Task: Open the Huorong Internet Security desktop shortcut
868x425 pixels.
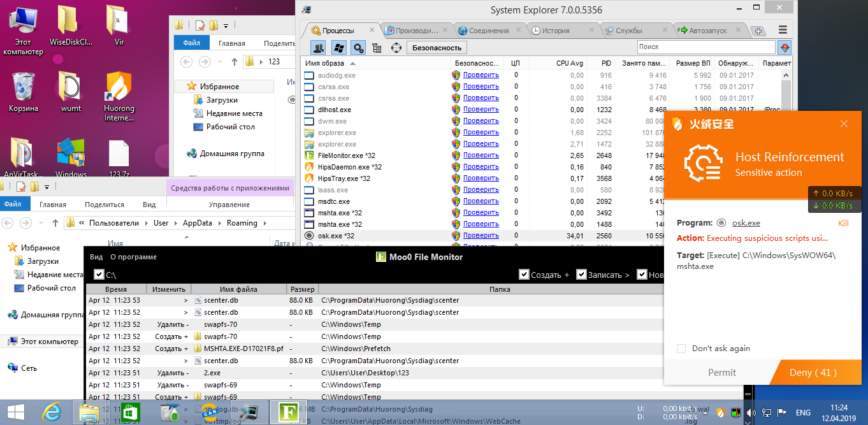Action: (x=119, y=96)
